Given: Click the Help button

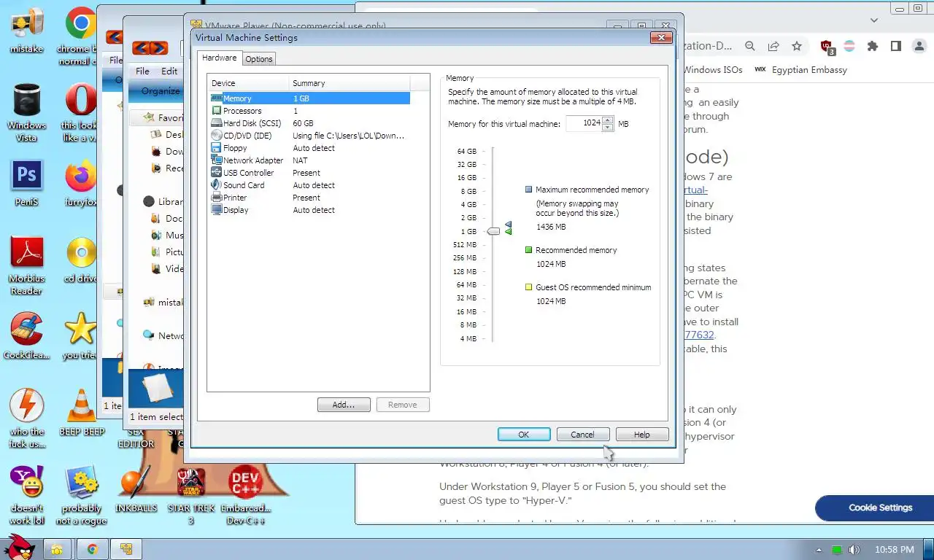Looking at the screenshot, I should [642, 435].
